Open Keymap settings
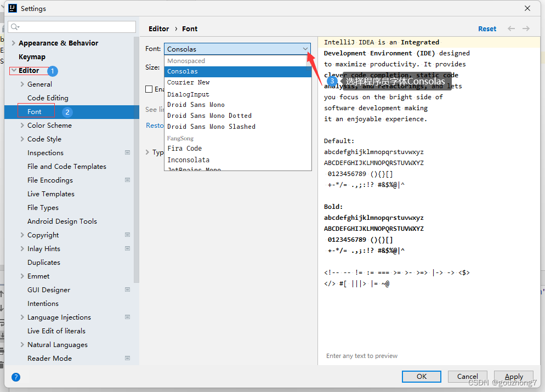The width and height of the screenshot is (545, 392). tap(32, 57)
